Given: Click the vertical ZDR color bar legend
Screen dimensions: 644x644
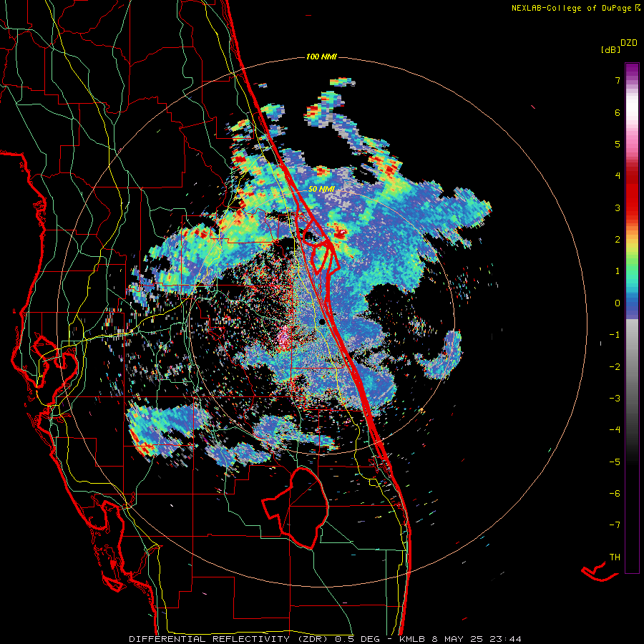Looking at the screenshot, I should point(632,318).
